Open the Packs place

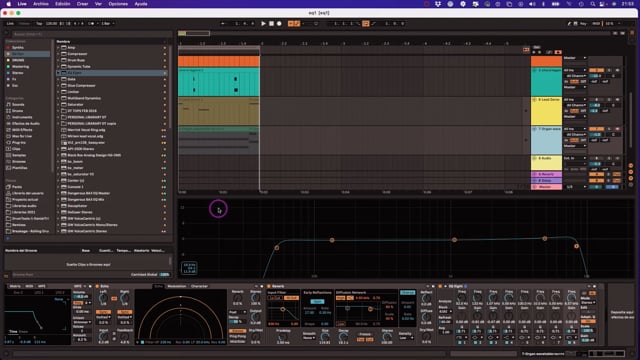tap(17, 187)
